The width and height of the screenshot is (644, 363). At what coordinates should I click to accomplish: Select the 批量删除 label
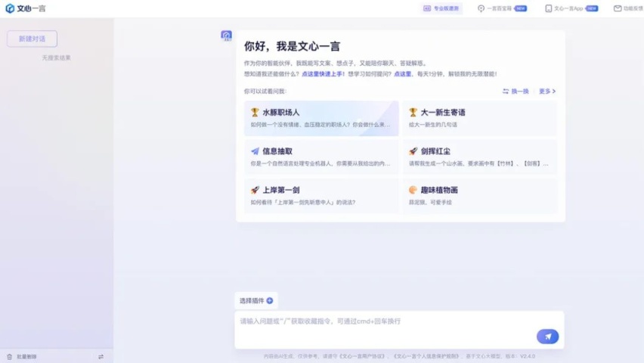click(26, 357)
